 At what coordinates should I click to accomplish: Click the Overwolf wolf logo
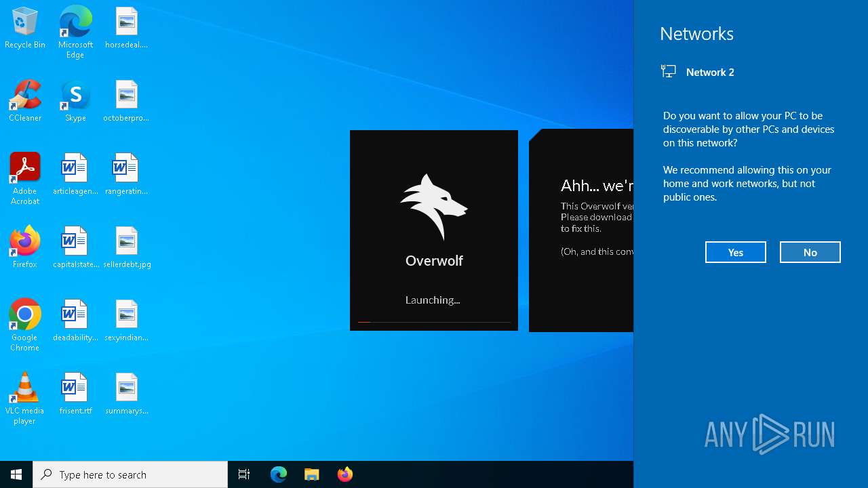pyautogui.click(x=434, y=207)
